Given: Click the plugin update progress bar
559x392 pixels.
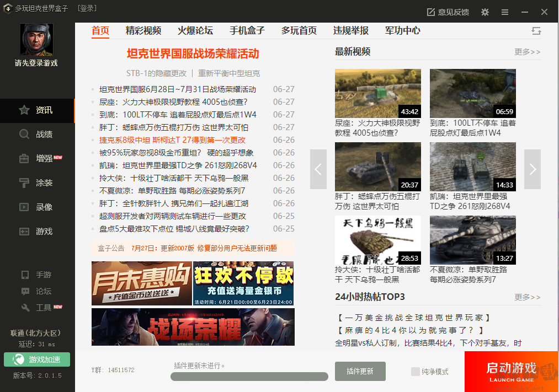Looking at the screenshot, I should 249,377.
